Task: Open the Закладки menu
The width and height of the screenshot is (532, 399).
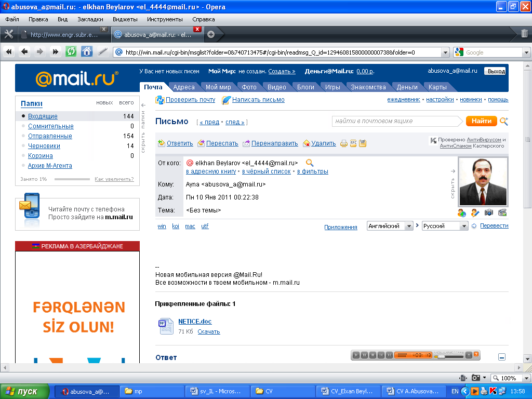Action: 90,19
